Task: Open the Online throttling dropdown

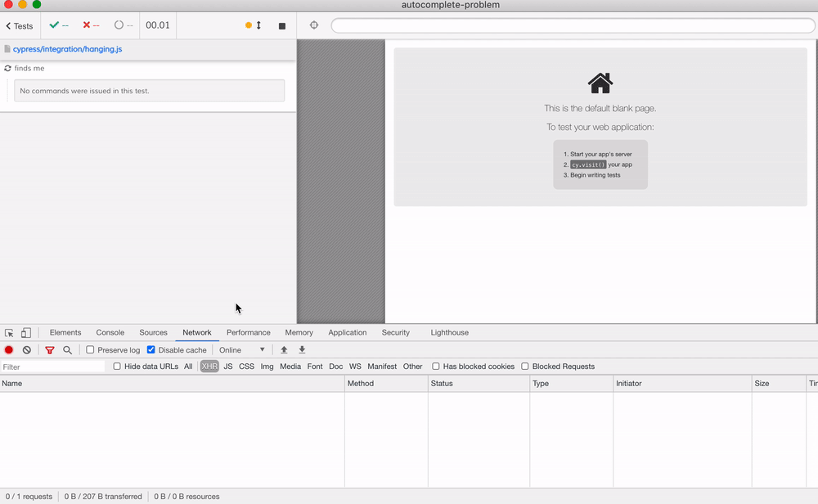Action: pyautogui.click(x=242, y=349)
